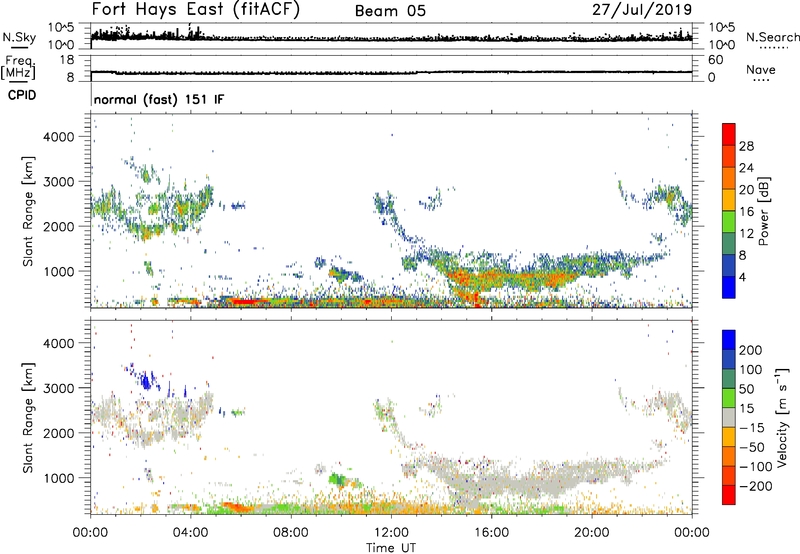Click the red bottom segment of the velocity colorbar

coord(729,495)
